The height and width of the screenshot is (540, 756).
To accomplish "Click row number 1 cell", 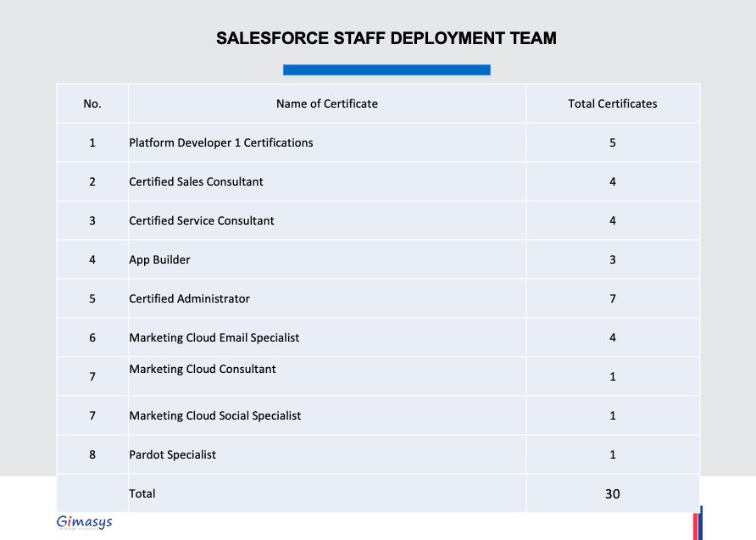I will pos(92,142).
